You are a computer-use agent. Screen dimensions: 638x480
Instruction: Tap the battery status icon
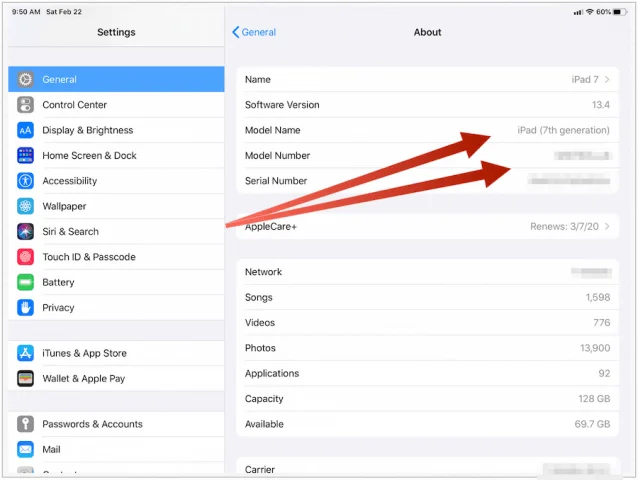click(620, 12)
